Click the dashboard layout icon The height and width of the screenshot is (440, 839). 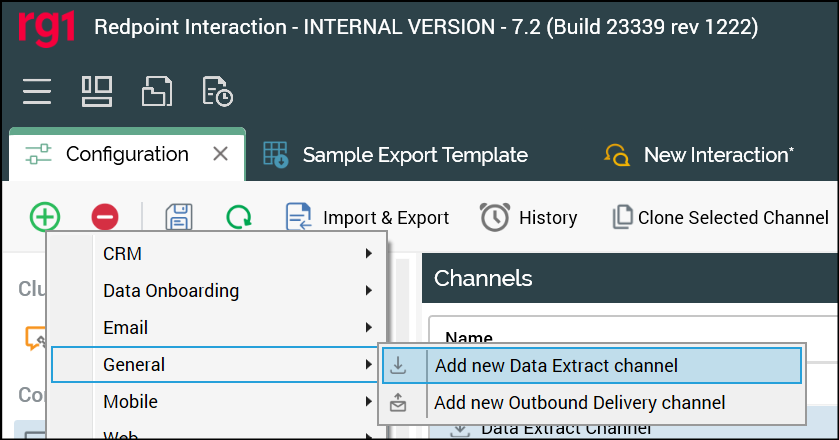click(x=97, y=92)
